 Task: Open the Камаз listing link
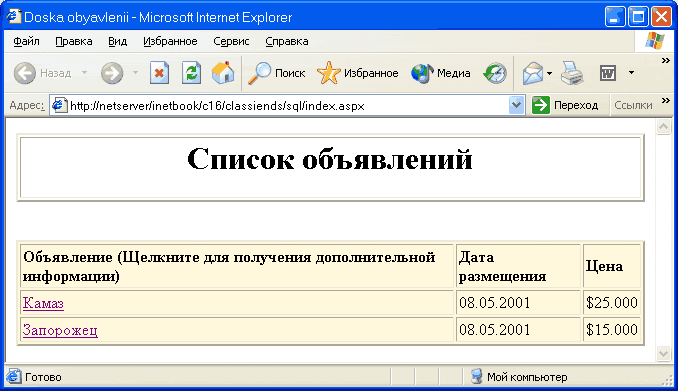(x=43, y=303)
